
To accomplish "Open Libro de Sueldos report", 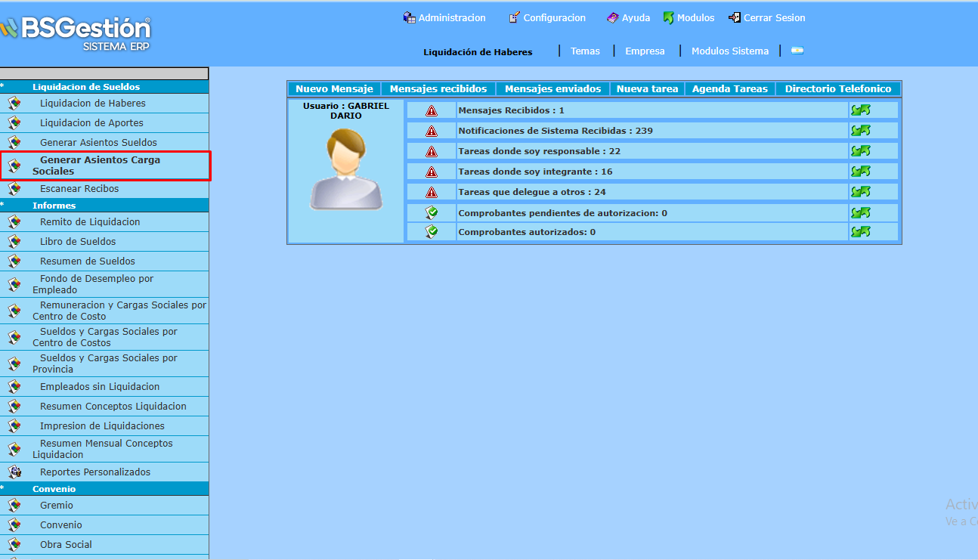I will click(78, 242).
